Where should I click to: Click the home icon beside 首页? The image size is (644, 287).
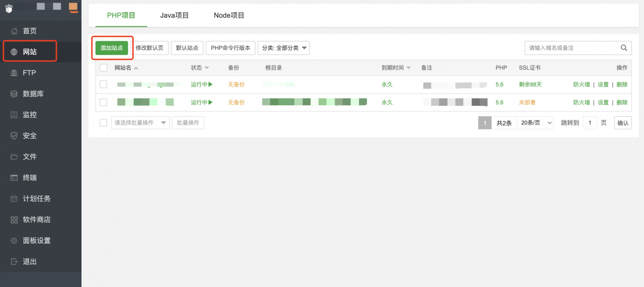(14, 31)
